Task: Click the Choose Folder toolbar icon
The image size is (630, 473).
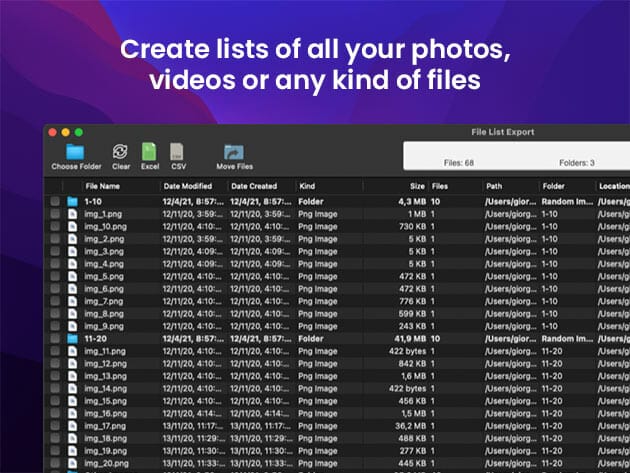Action: tap(76, 152)
